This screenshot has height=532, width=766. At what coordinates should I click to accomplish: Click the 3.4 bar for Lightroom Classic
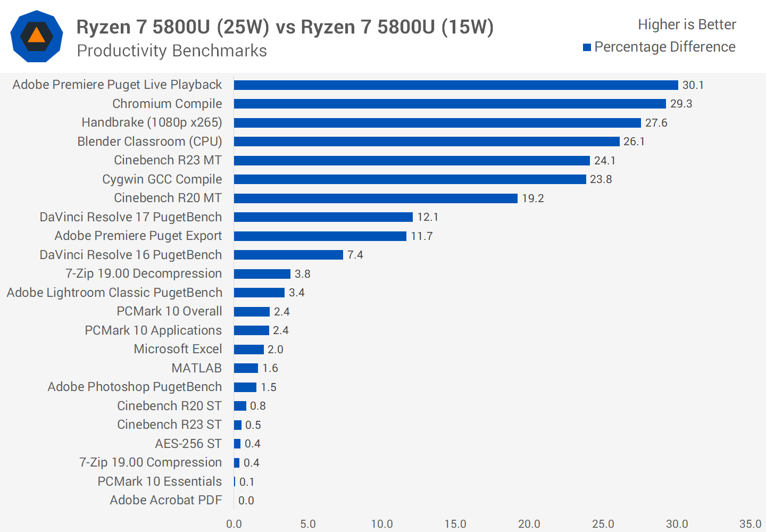259,293
